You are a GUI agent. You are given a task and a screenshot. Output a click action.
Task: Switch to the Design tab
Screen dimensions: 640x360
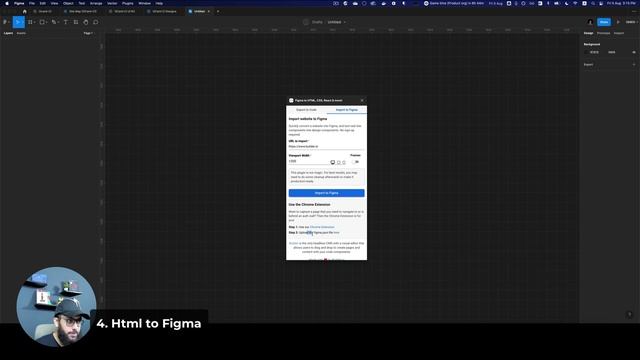pyautogui.click(x=588, y=33)
